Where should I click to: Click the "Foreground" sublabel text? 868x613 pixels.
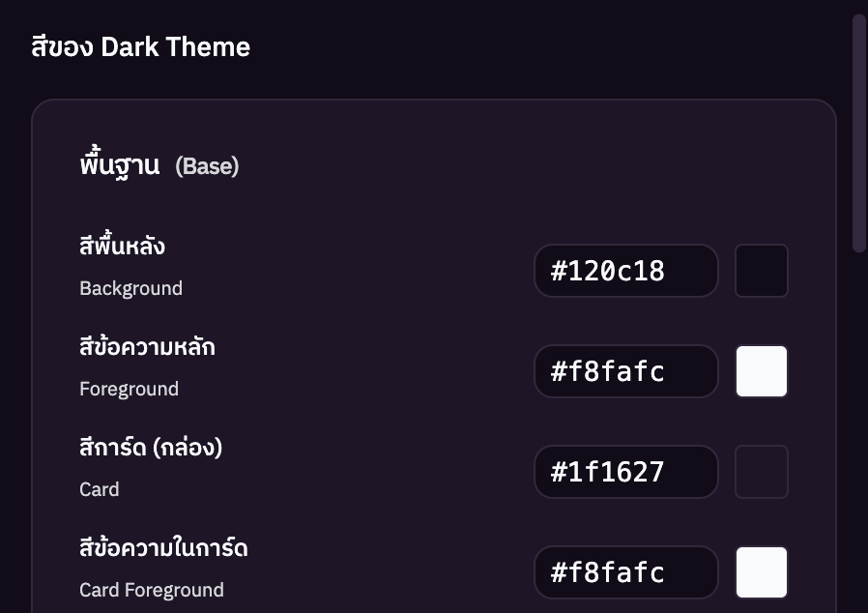129,389
